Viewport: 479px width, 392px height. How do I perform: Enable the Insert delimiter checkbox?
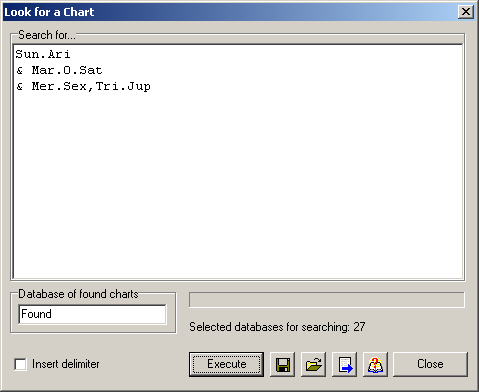pyautogui.click(x=20, y=364)
